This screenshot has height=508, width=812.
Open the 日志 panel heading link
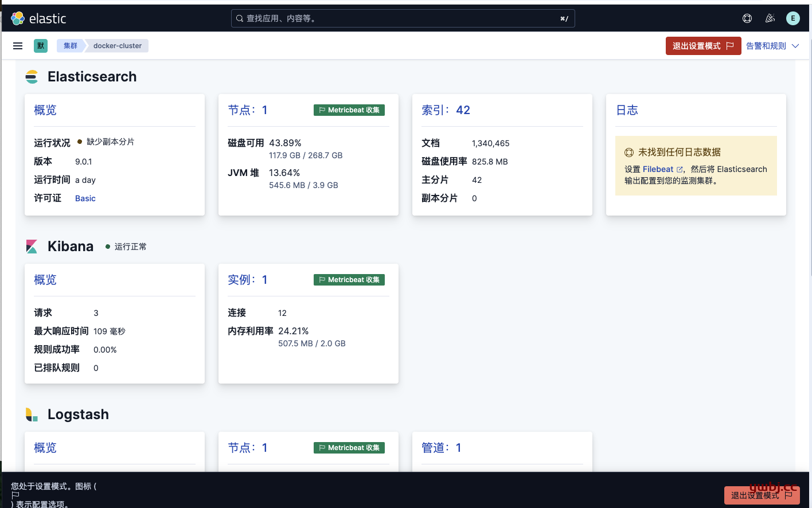(627, 110)
